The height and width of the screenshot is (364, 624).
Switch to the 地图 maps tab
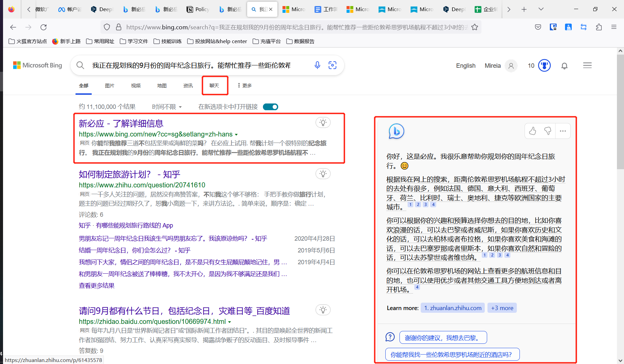pos(162,86)
